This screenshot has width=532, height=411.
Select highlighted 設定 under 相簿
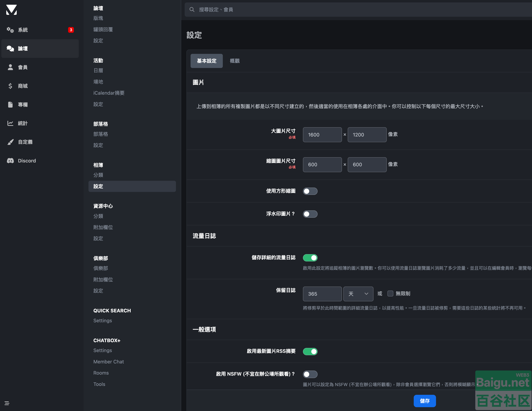(132, 187)
